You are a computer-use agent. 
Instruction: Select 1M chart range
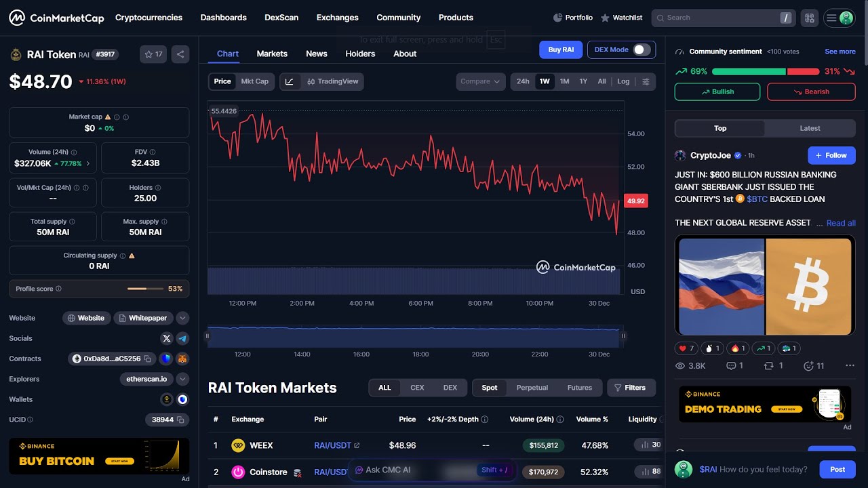[x=564, y=81]
